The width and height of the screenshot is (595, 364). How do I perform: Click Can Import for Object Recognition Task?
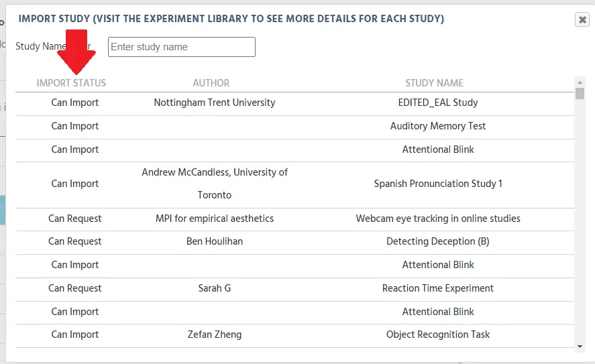[x=74, y=335]
